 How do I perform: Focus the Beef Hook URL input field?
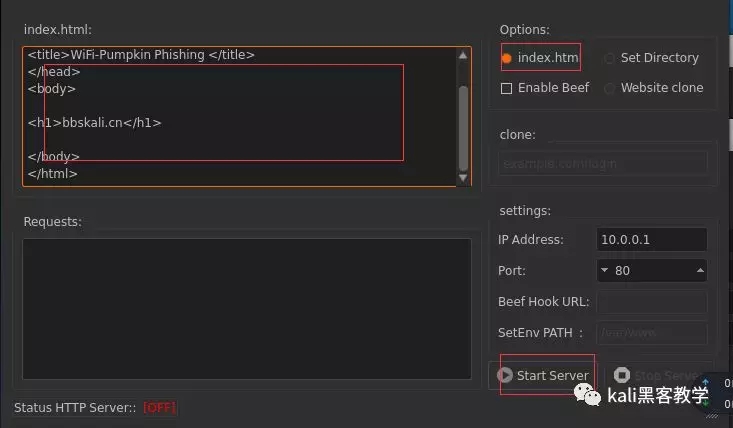click(651, 302)
